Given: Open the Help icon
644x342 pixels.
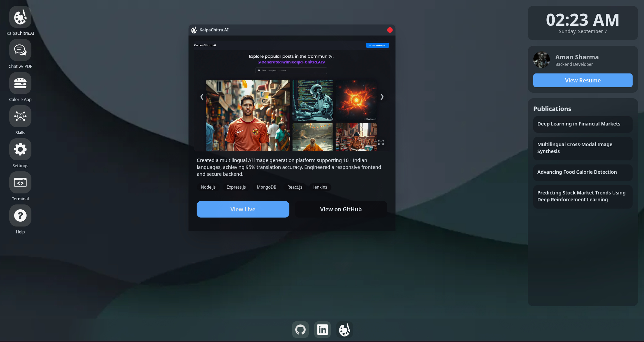Looking at the screenshot, I should click(x=20, y=215).
